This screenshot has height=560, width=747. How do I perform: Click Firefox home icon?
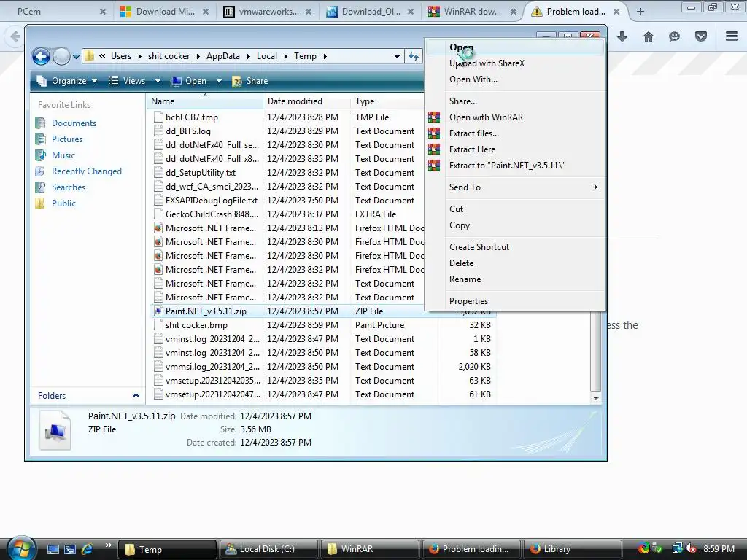tap(649, 36)
